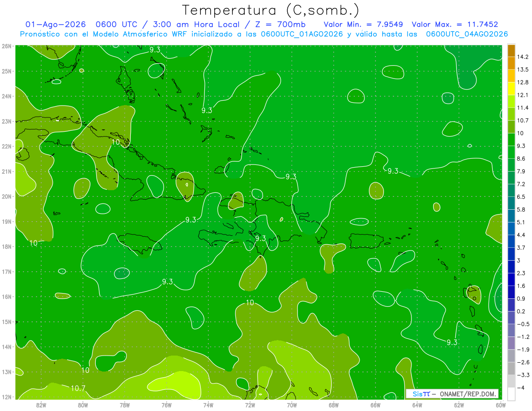Click the '70W' longitude label
532x411 pixels.
292,405
